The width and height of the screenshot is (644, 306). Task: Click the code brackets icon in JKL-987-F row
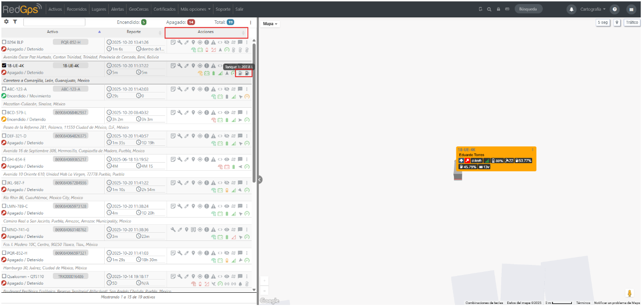click(x=220, y=182)
